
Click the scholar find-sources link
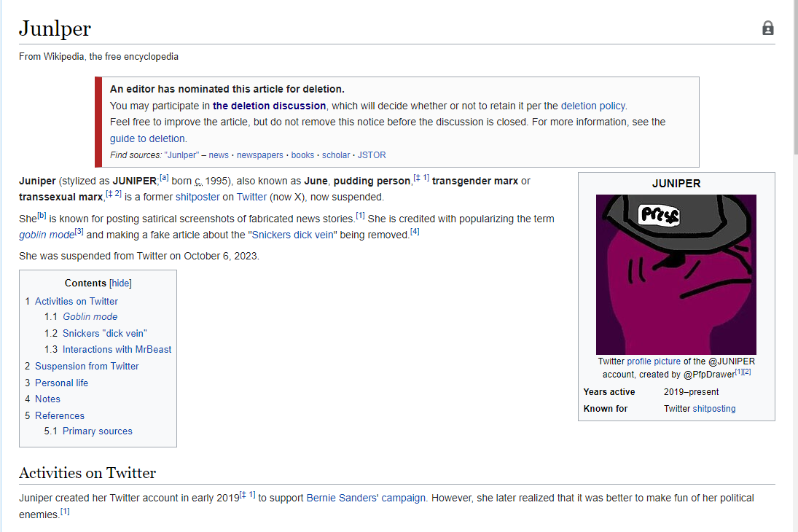(336, 154)
